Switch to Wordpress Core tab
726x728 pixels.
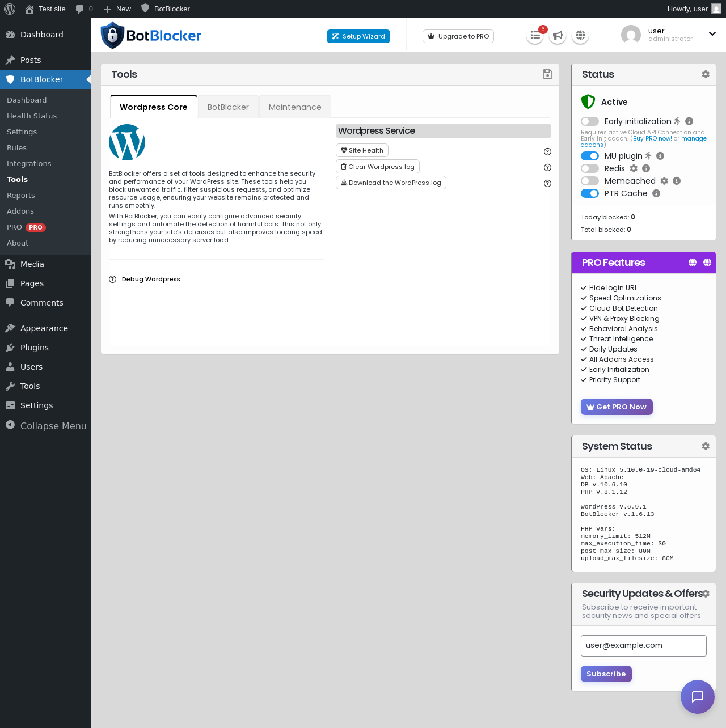[154, 107]
